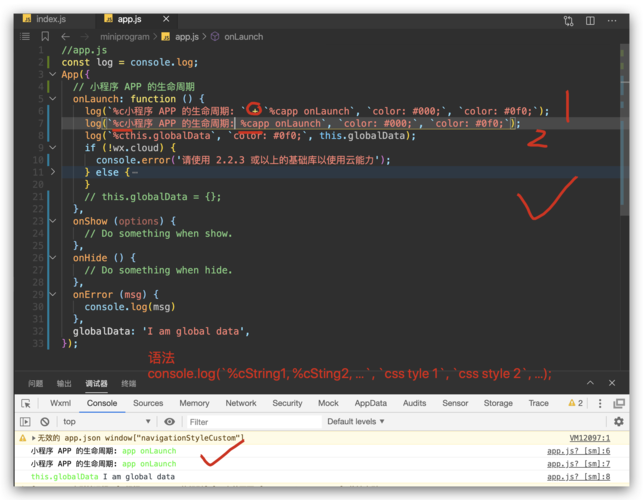Navigate forward with the right arrow
Viewport: 643px width, 500px height.
(85, 37)
